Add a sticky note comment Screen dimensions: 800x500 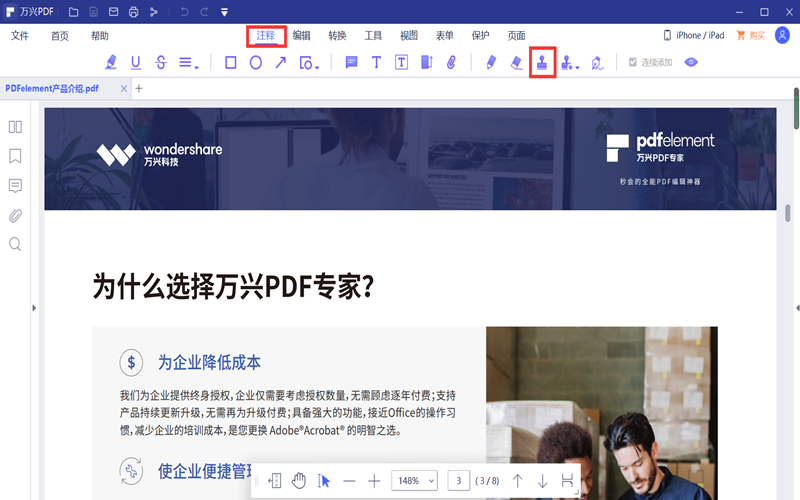click(351, 62)
